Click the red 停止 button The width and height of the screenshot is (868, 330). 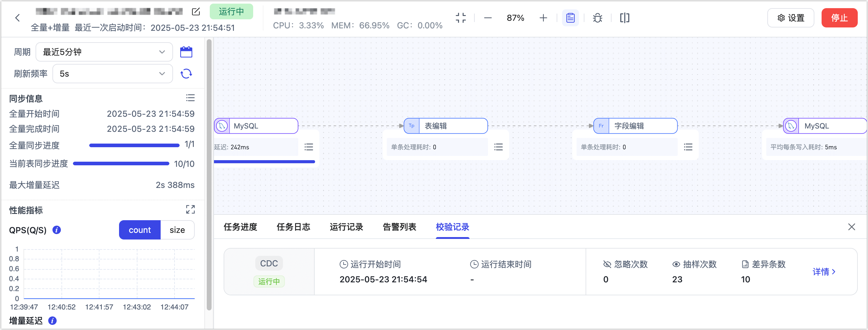839,17
